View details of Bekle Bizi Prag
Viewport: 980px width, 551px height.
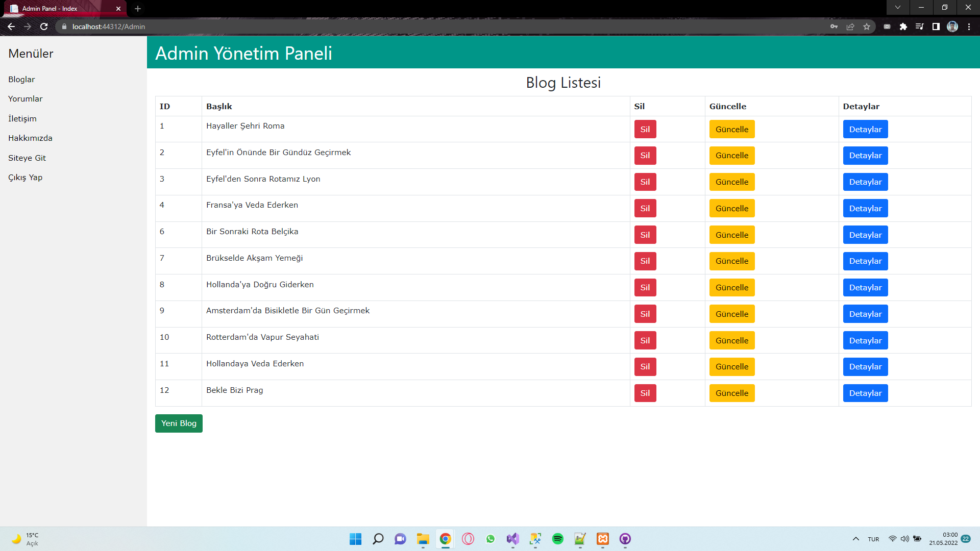(865, 393)
